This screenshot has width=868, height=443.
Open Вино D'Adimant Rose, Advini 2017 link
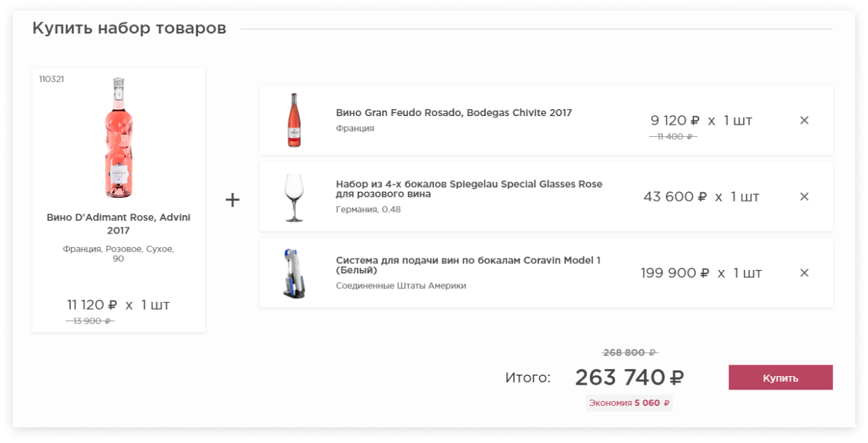click(118, 224)
